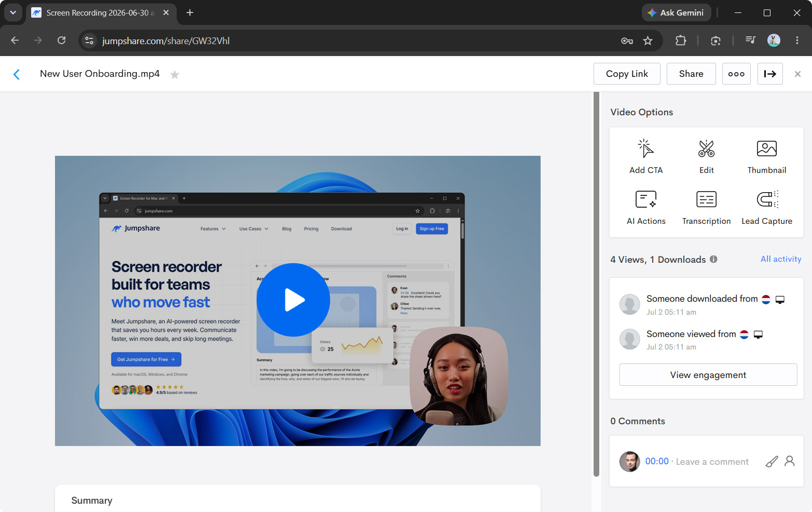Click the flag icon in the downloaded row

[x=766, y=299]
